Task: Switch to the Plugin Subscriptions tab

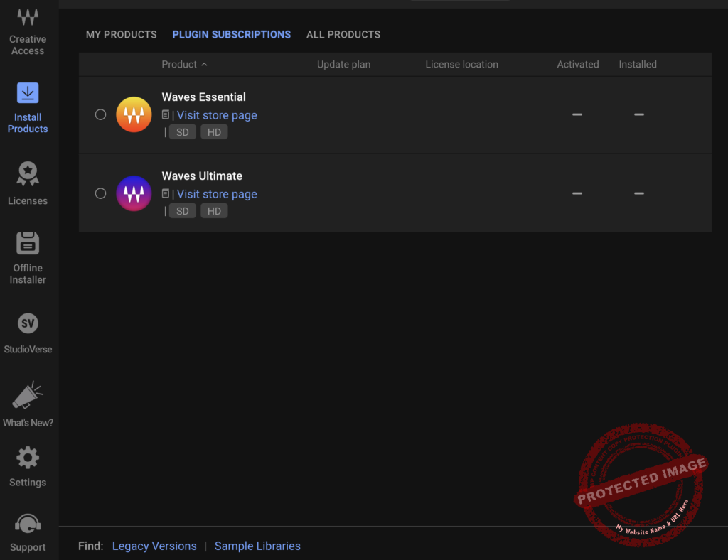Action: pos(232,34)
